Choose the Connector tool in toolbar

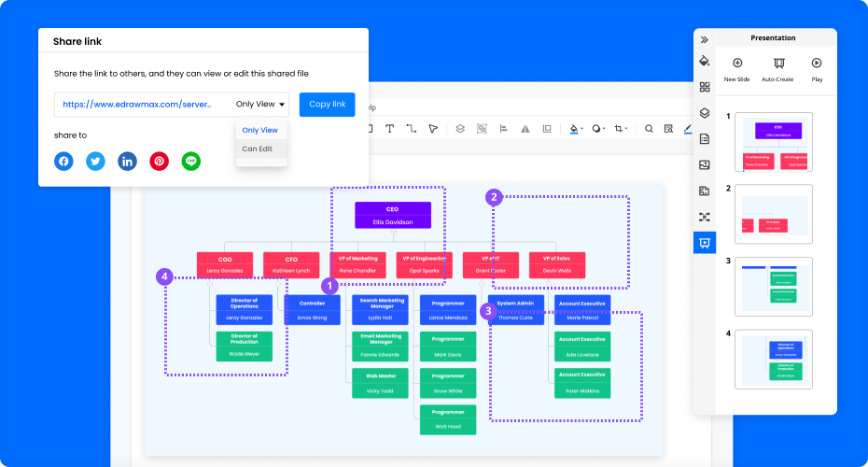tap(411, 129)
